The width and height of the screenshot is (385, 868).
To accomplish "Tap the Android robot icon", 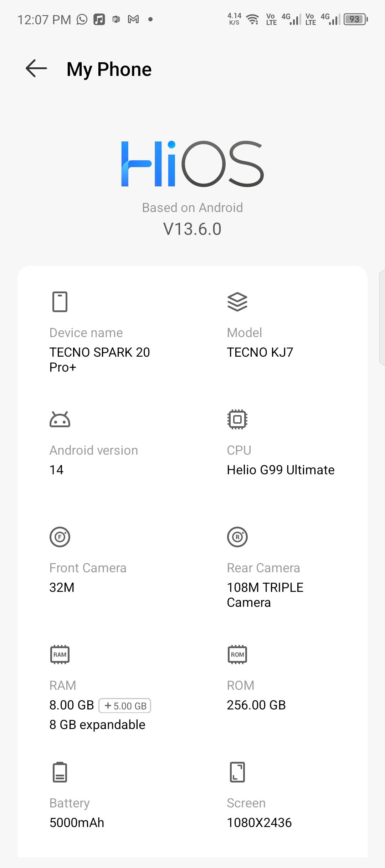I will [60, 419].
